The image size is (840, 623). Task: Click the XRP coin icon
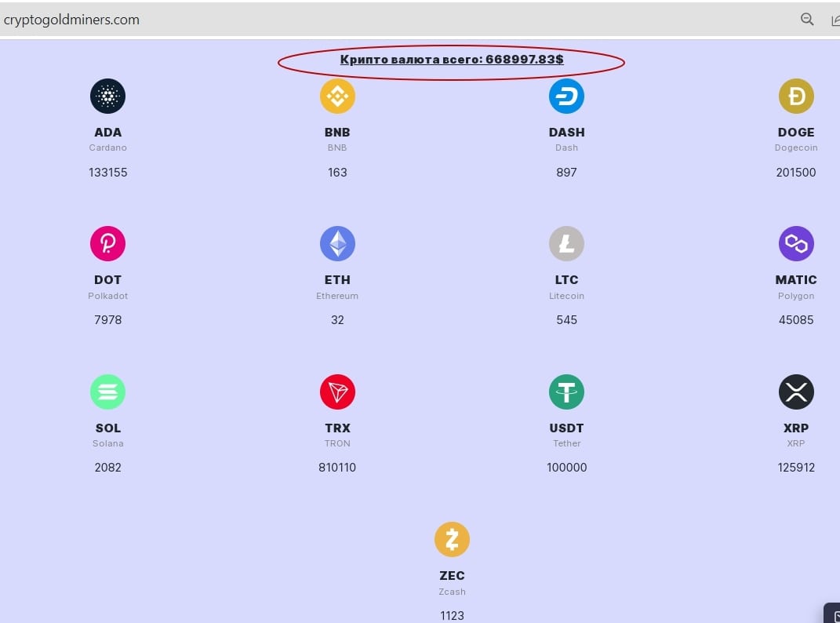tap(796, 392)
